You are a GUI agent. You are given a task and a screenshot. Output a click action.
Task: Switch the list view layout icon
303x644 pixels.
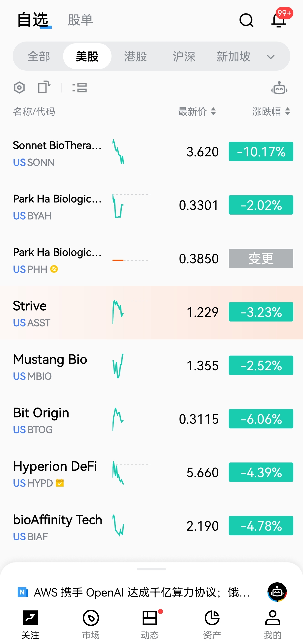point(80,88)
